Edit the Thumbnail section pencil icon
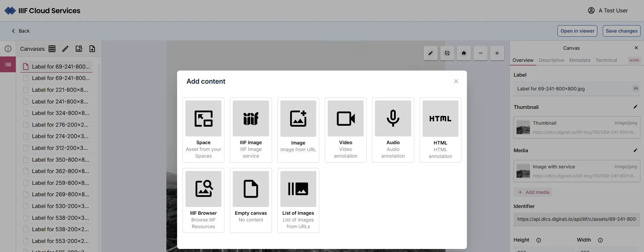 (x=635, y=107)
